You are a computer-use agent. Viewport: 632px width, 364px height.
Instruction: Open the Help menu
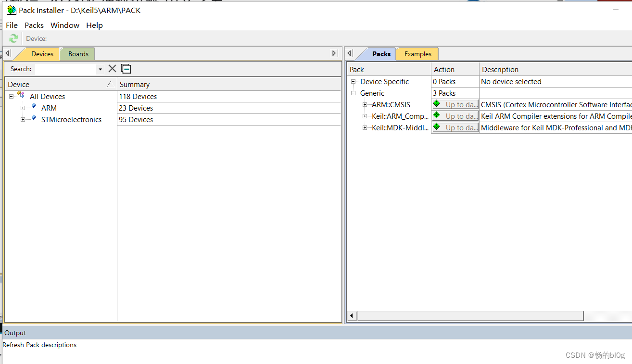94,25
